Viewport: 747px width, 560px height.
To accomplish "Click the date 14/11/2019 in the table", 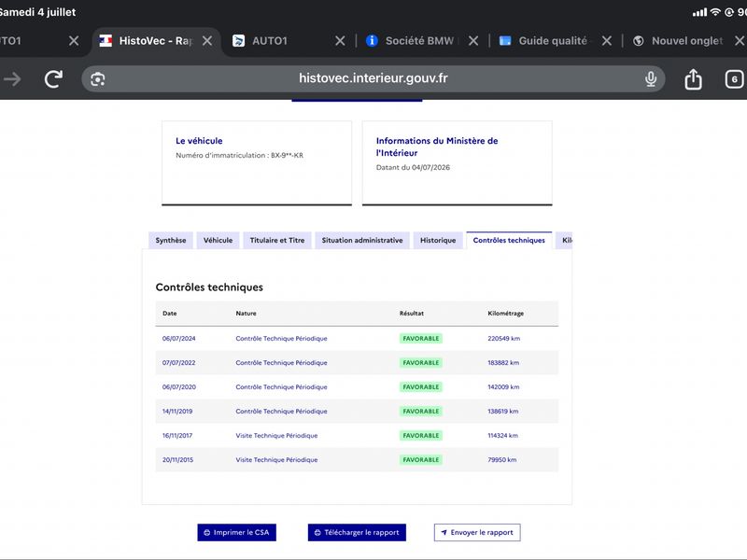I will (x=177, y=412).
